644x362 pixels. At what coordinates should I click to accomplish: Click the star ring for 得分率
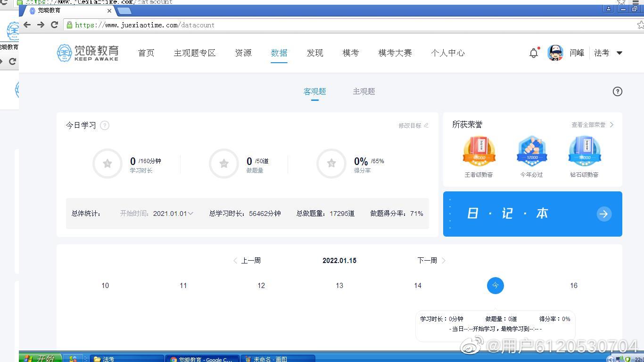331,164
